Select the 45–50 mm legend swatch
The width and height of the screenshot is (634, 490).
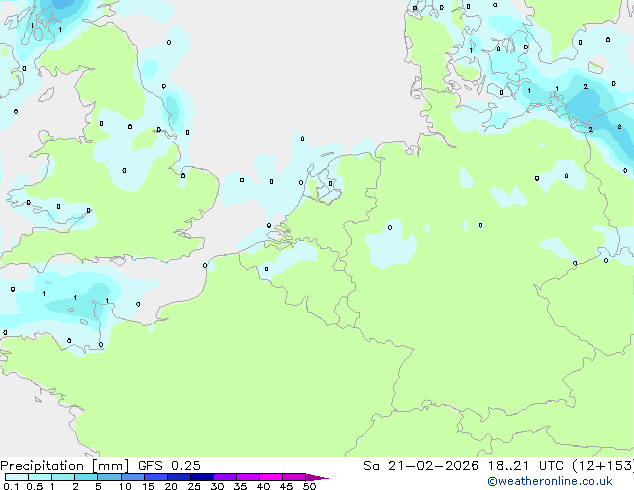[x=294, y=477]
